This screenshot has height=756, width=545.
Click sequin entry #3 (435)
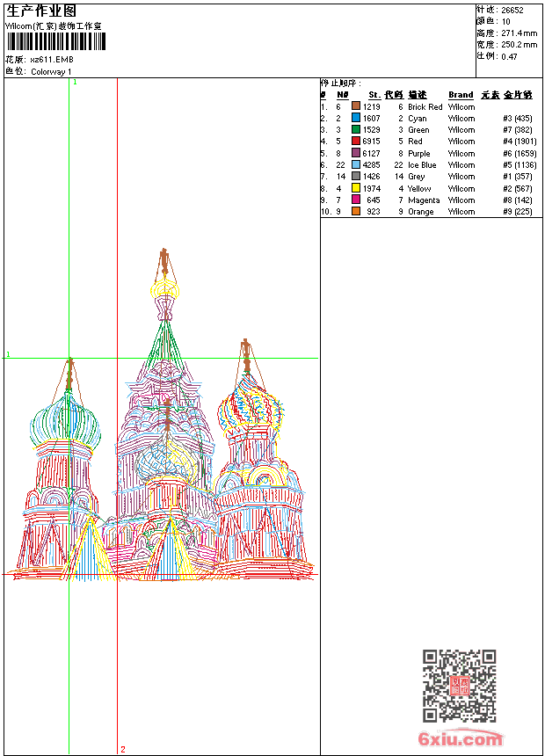tap(518, 118)
